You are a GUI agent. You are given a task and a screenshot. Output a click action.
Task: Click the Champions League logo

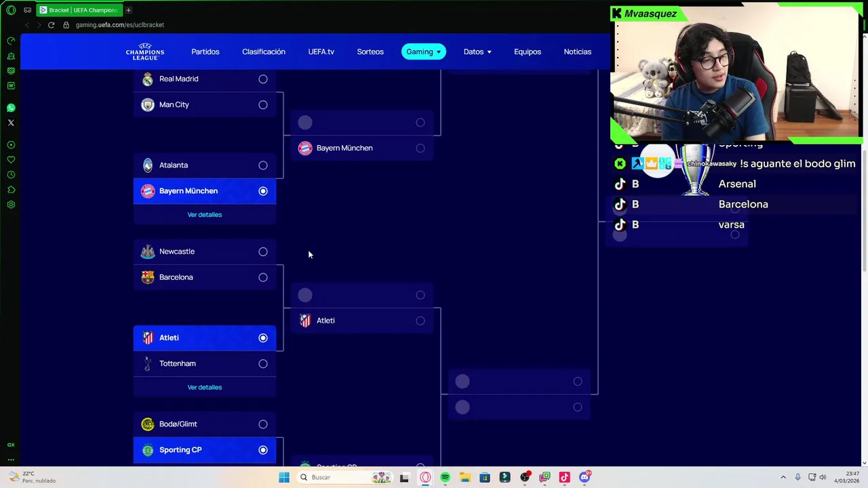coord(144,52)
